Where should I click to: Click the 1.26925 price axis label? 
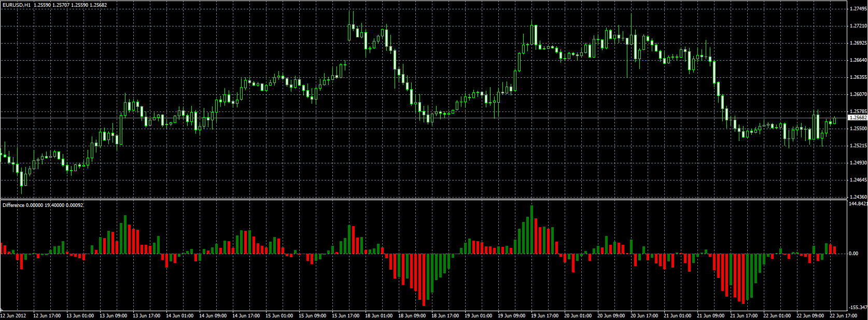tap(859, 43)
